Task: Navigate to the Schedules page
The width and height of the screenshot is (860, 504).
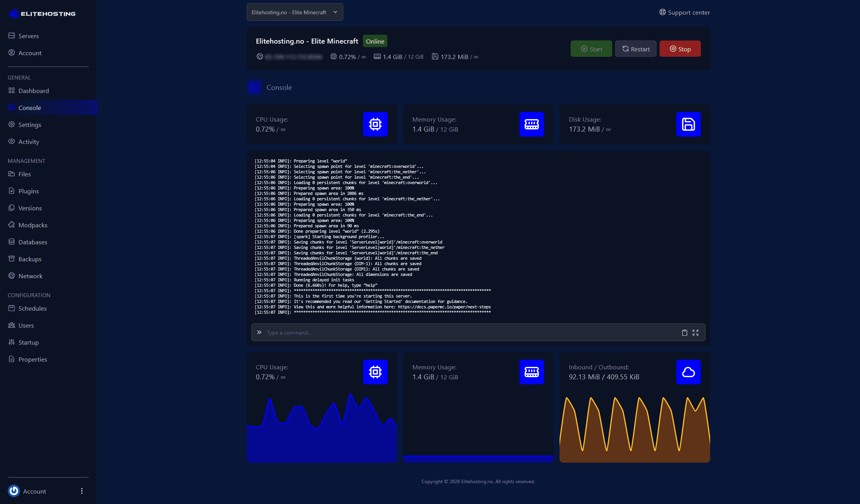Action: tap(48, 308)
